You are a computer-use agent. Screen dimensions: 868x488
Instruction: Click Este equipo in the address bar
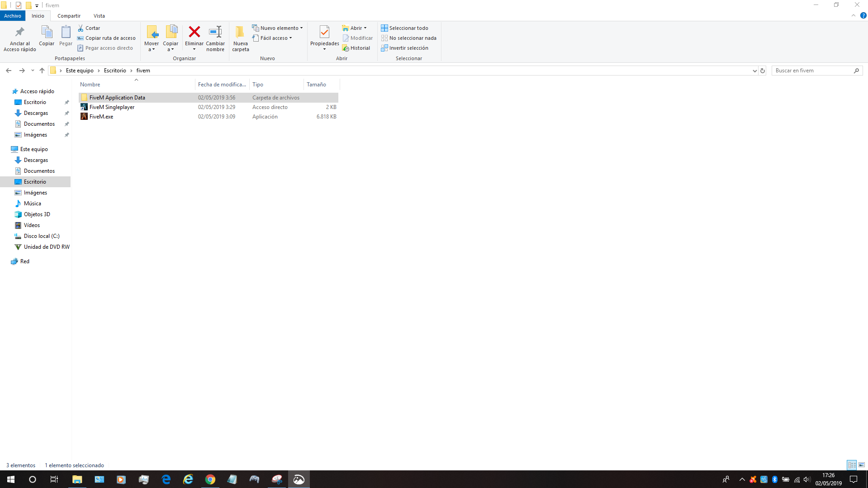click(80, 71)
